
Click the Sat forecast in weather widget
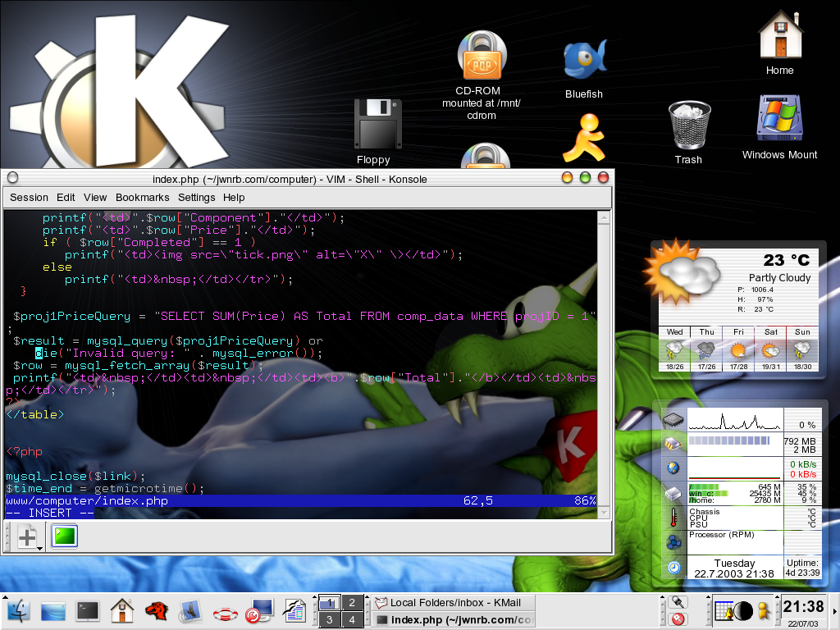coord(770,349)
